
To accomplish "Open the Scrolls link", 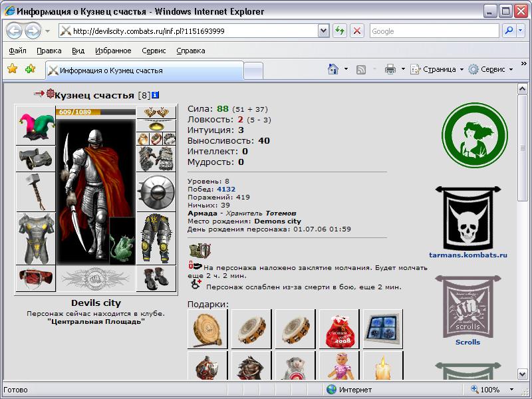I will pyautogui.click(x=467, y=342).
